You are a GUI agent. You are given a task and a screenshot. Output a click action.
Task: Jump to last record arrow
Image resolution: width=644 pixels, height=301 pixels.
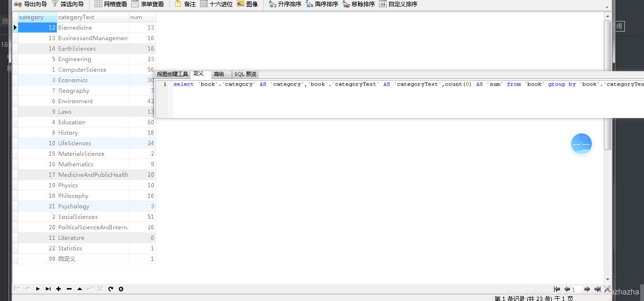(48, 289)
